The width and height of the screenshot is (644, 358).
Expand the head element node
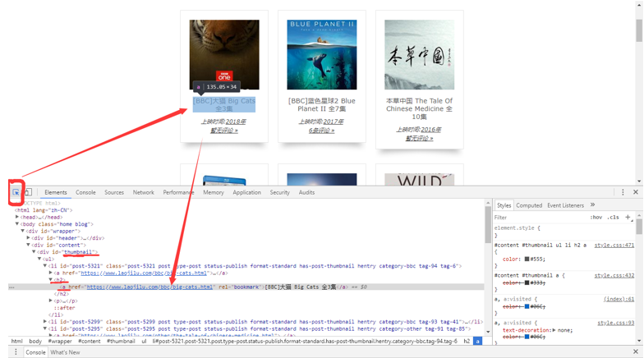[x=17, y=218]
